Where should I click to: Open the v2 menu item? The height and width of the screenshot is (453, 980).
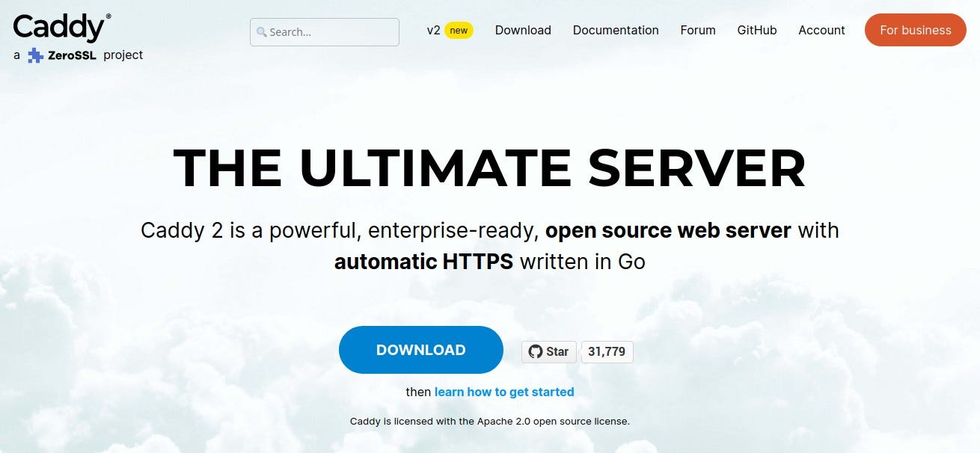pos(433,31)
